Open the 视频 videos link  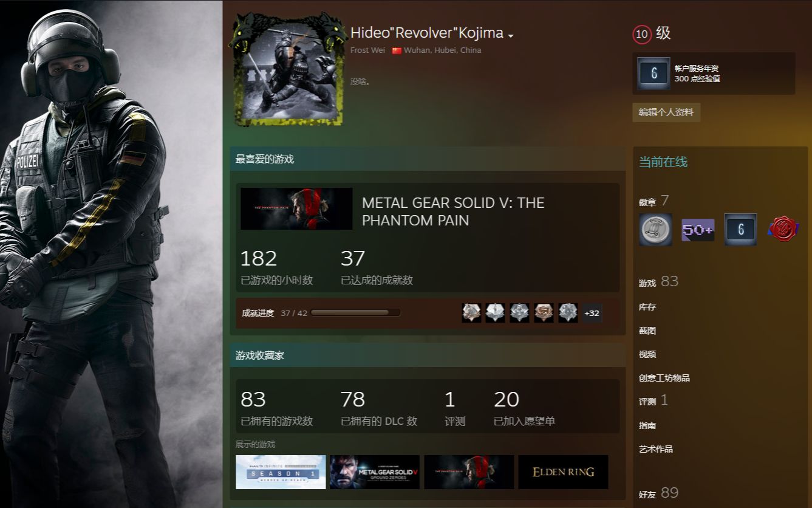(x=647, y=354)
